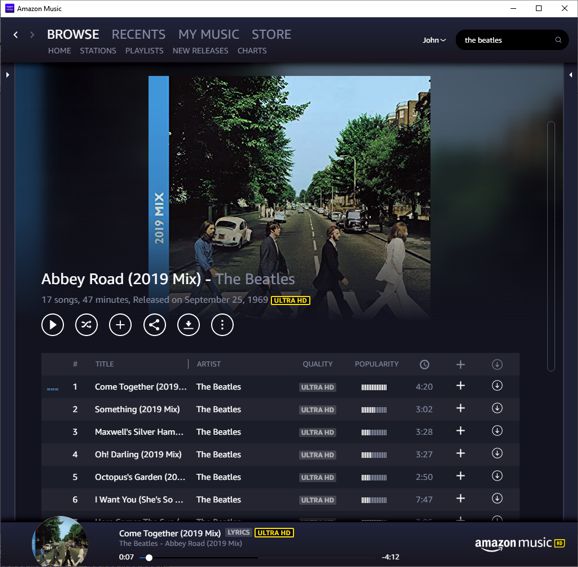Add Octopus's Garden to library
Screen dimensions: 578x567
pos(460,476)
